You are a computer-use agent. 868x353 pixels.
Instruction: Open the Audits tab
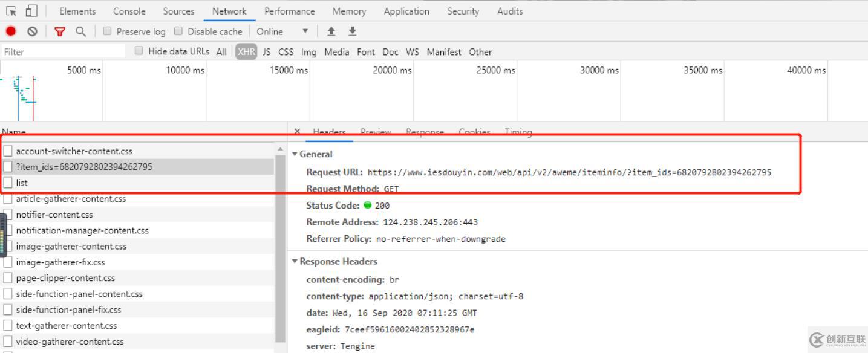point(510,11)
